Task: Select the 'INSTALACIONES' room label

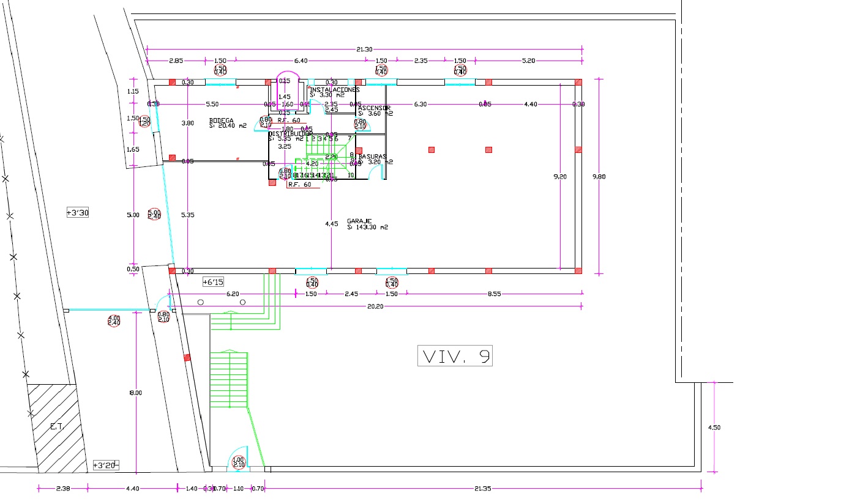Action: click(x=334, y=89)
